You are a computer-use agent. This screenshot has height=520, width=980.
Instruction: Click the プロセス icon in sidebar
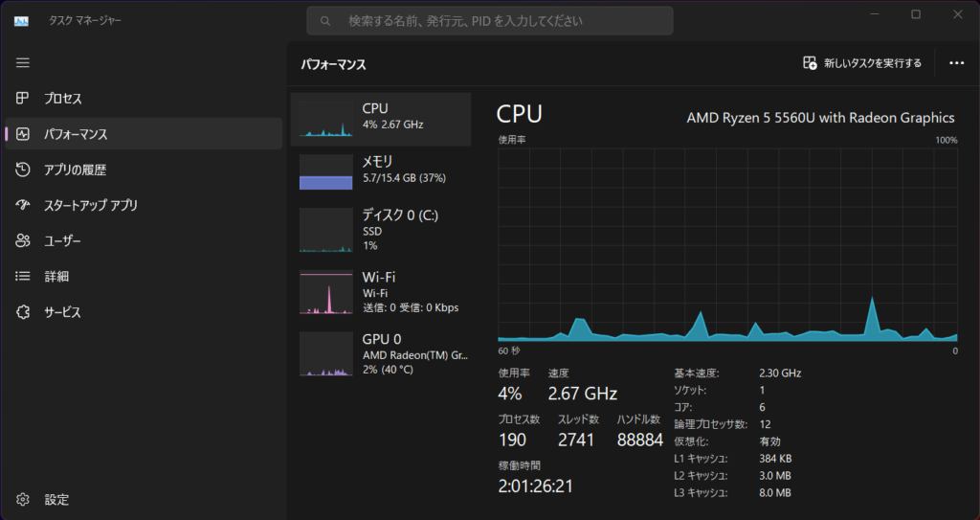coord(23,99)
